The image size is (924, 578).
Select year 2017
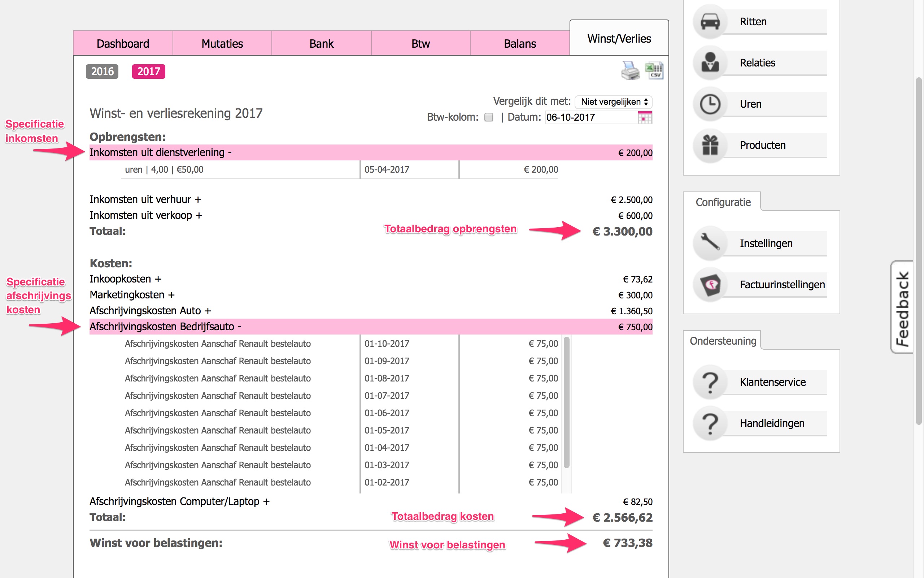point(149,72)
